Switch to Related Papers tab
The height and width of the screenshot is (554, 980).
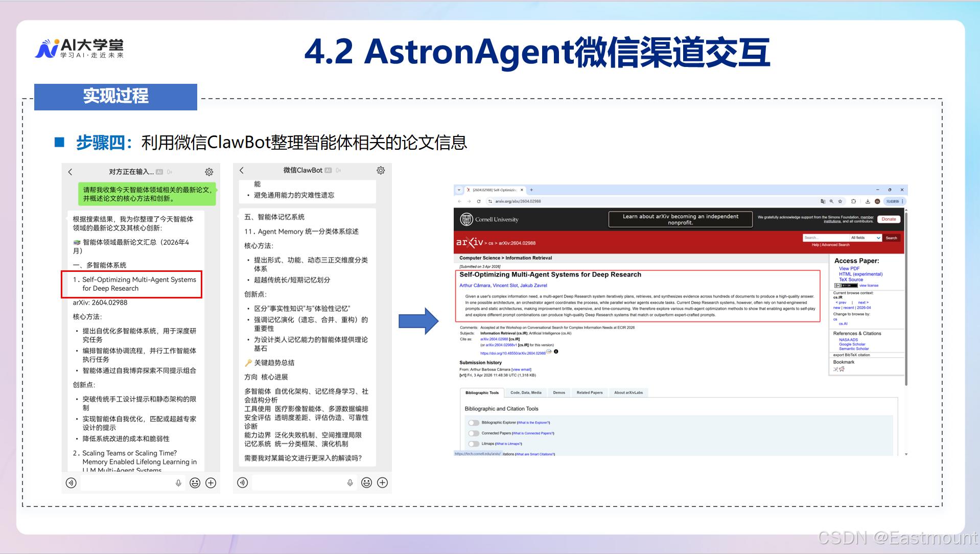click(x=590, y=393)
